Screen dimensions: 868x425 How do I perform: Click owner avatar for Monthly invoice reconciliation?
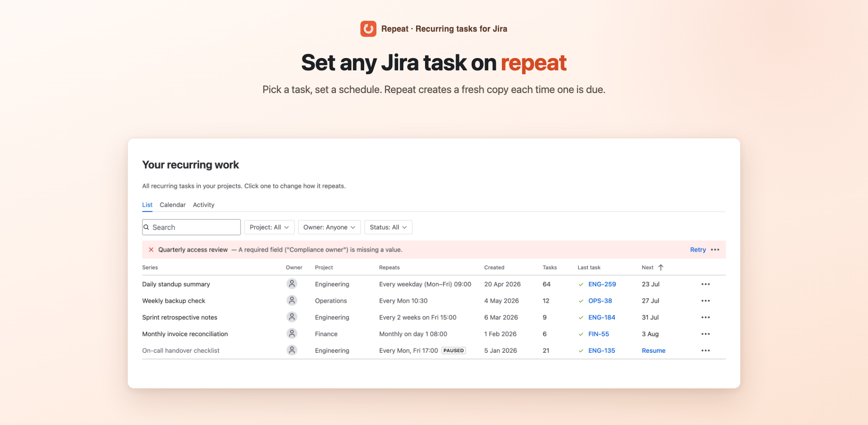click(292, 333)
